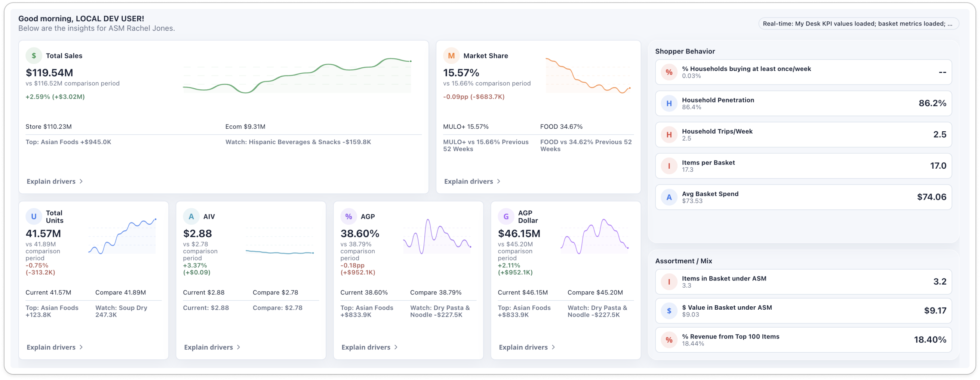980x380 pixels.
Task: Click the 'Shopper Behavior' section heading
Action: (685, 51)
